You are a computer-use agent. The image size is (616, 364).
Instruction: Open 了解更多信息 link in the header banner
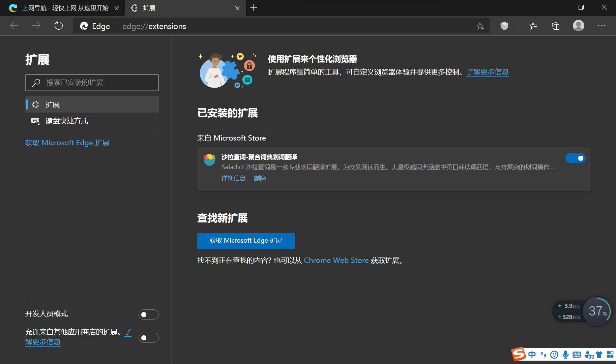488,72
